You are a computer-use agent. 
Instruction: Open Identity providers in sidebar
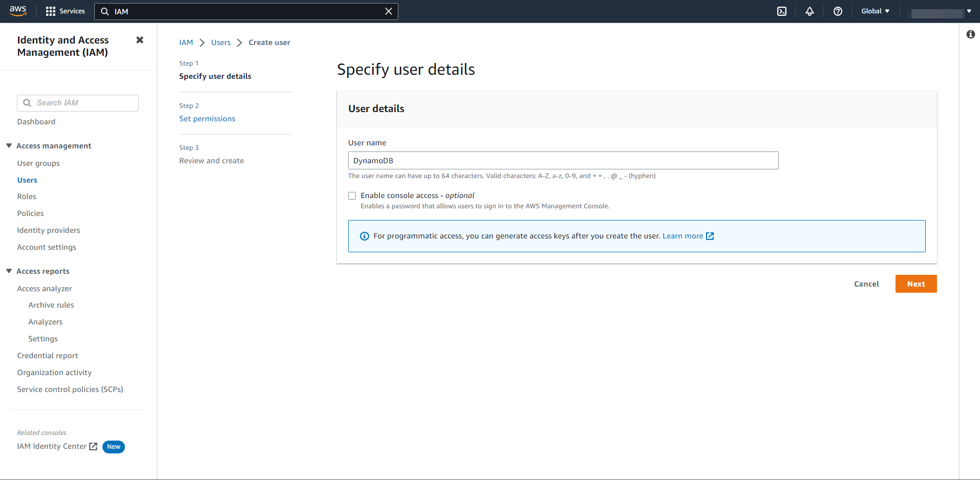(x=49, y=230)
